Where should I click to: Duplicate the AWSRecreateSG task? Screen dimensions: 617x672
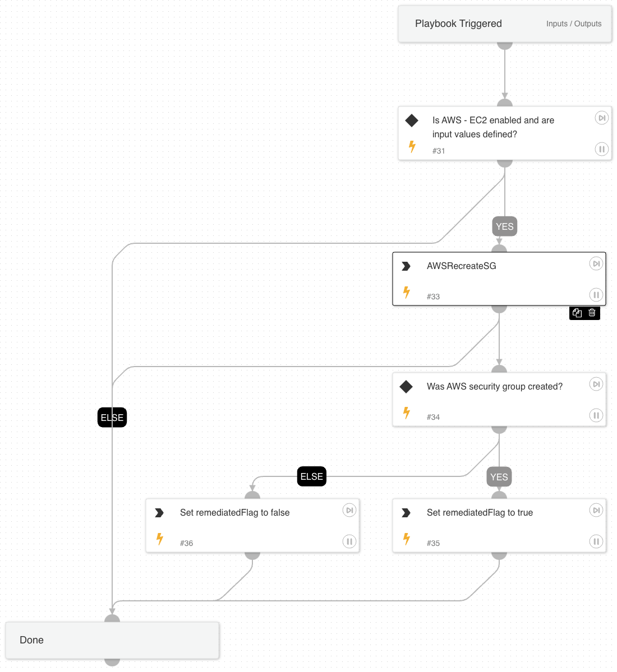pyautogui.click(x=577, y=313)
